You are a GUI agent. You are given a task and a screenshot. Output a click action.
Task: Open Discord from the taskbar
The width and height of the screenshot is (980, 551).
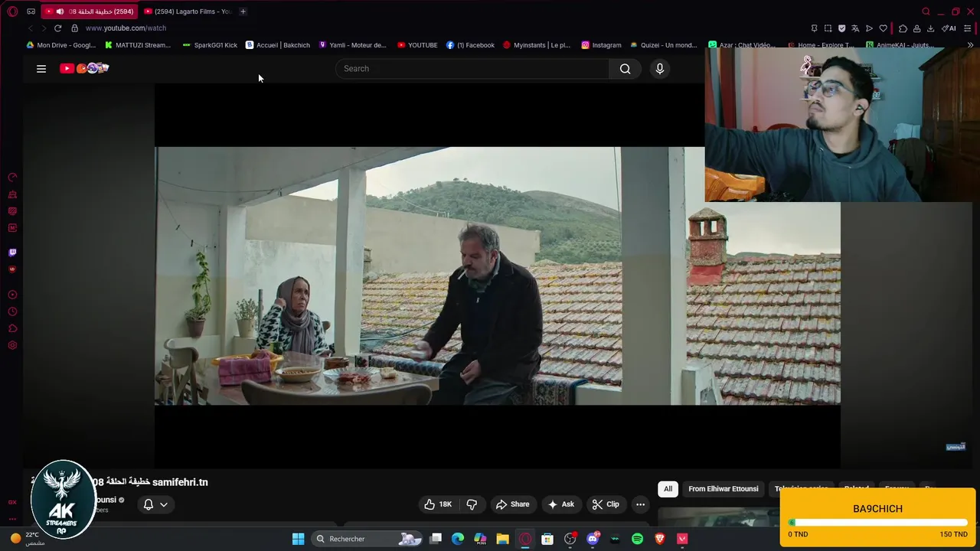(x=593, y=539)
